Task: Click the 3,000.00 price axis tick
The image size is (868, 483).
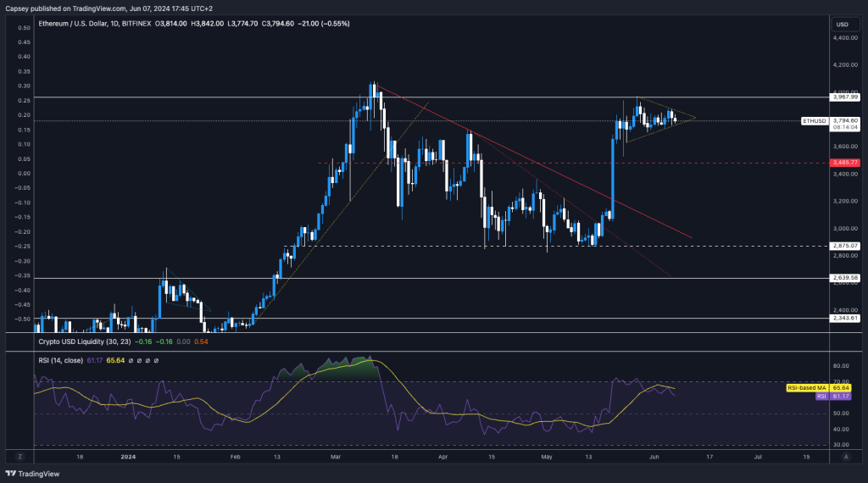Action: pyautogui.click(x=845, y=229)
